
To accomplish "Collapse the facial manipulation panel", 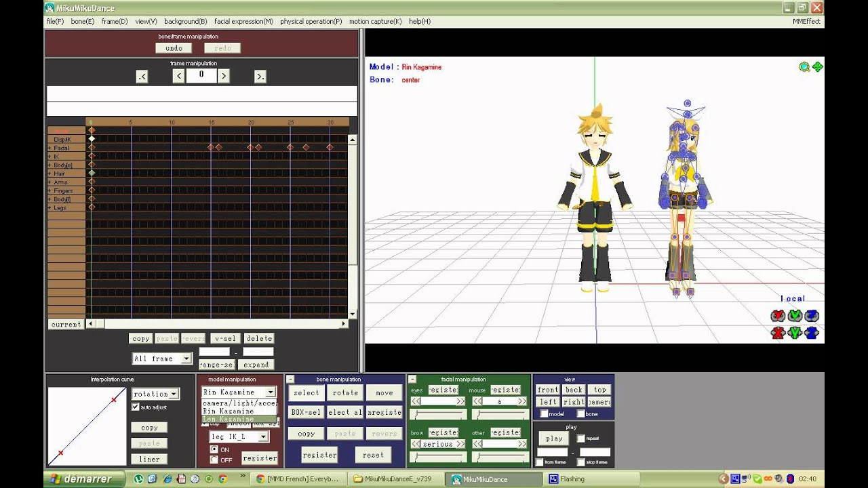I will point(412,379).
